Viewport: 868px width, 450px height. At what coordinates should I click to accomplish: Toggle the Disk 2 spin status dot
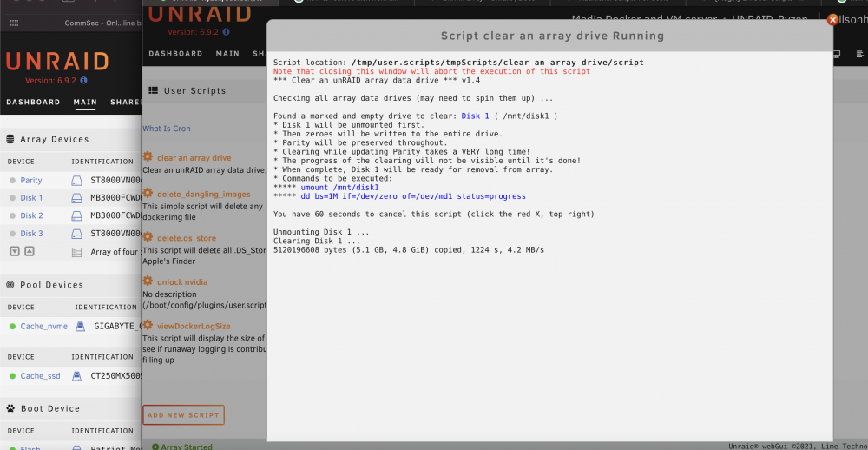click(x=12, y=216)
